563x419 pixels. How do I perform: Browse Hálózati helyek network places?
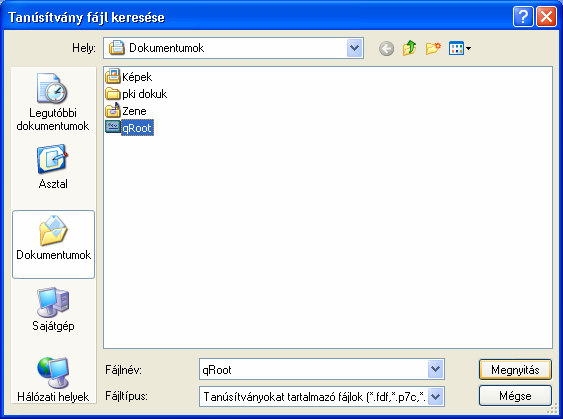[53, 380]
